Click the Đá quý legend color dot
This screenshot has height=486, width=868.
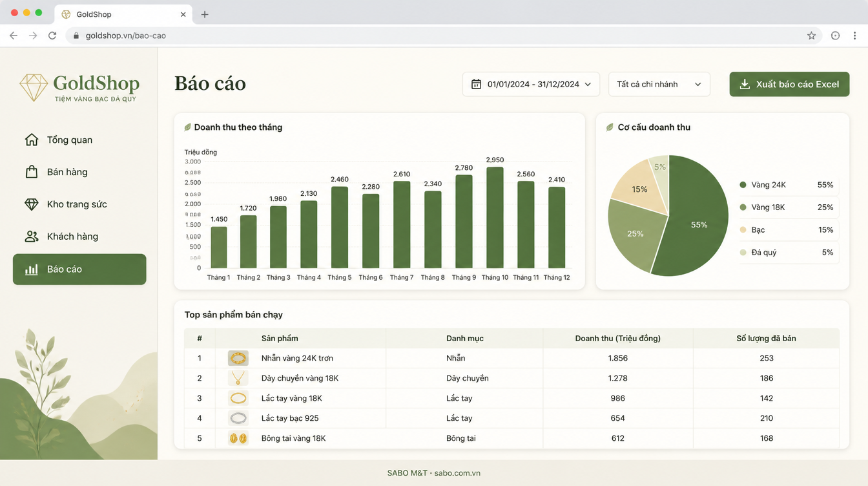743,253
